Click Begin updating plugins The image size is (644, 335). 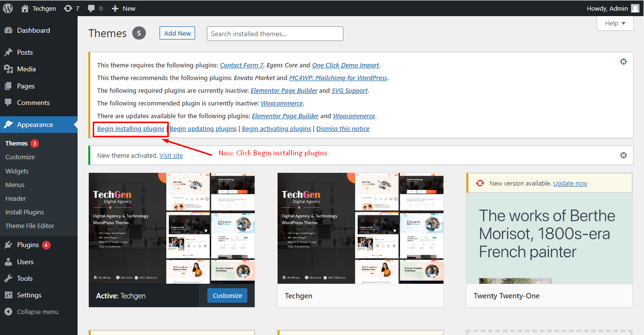pyautogui.click(x=203, y=128)
